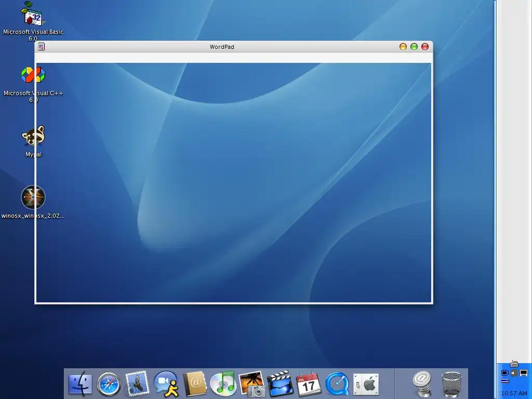The width and height of the screenshot is (532, 399).
Task: Select Microsoft Visual C++ 6.0 desktop icon
Action: (x=33, y=75)
